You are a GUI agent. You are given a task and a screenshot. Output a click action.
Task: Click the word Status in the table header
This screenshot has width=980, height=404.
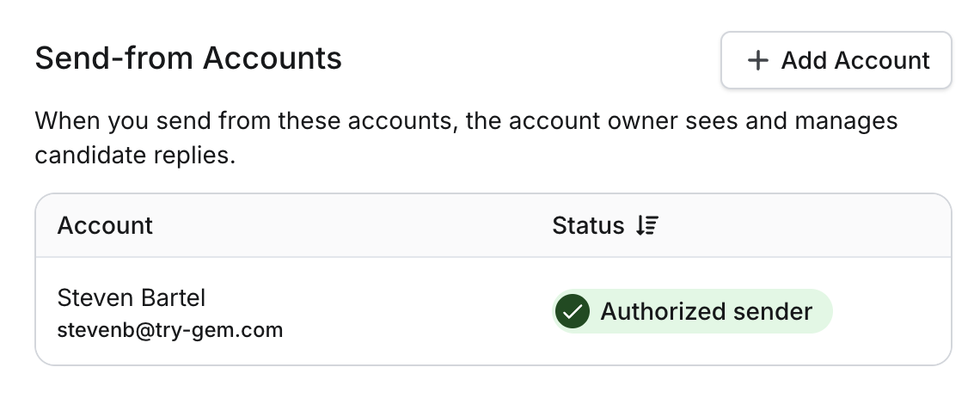[588, 225]
